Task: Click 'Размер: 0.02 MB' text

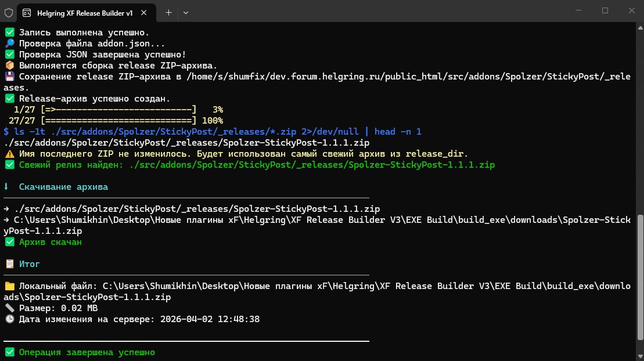Action: point(58,308)
